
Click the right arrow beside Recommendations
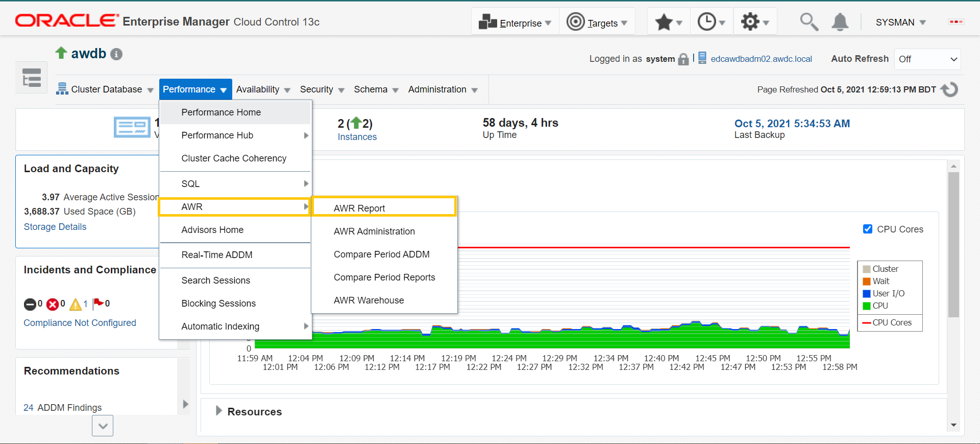pyautogui.click(x=185, y=404)
